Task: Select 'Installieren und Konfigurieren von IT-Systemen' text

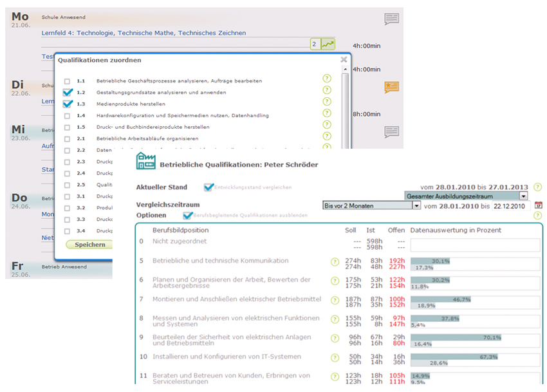Action: pyautogui.click(x=227, y=357)
